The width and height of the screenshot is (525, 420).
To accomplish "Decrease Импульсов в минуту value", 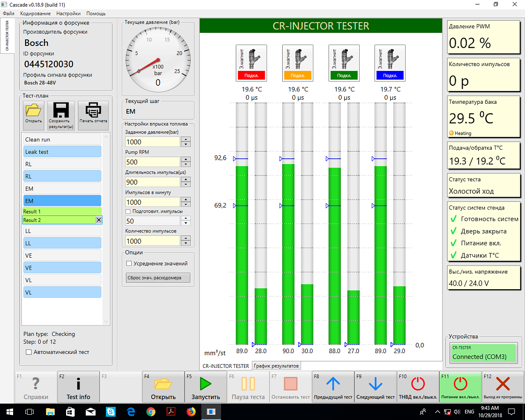I will click(186, 205).
